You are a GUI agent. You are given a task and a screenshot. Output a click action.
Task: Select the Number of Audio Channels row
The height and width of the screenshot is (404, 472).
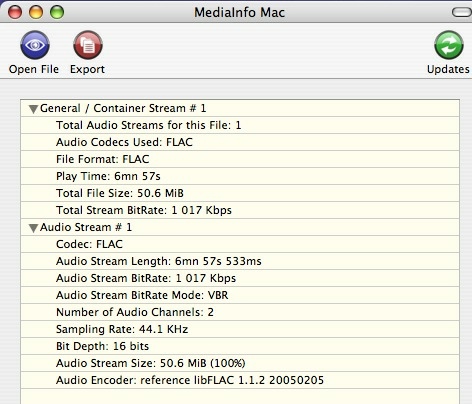click(x=240, y=312)
